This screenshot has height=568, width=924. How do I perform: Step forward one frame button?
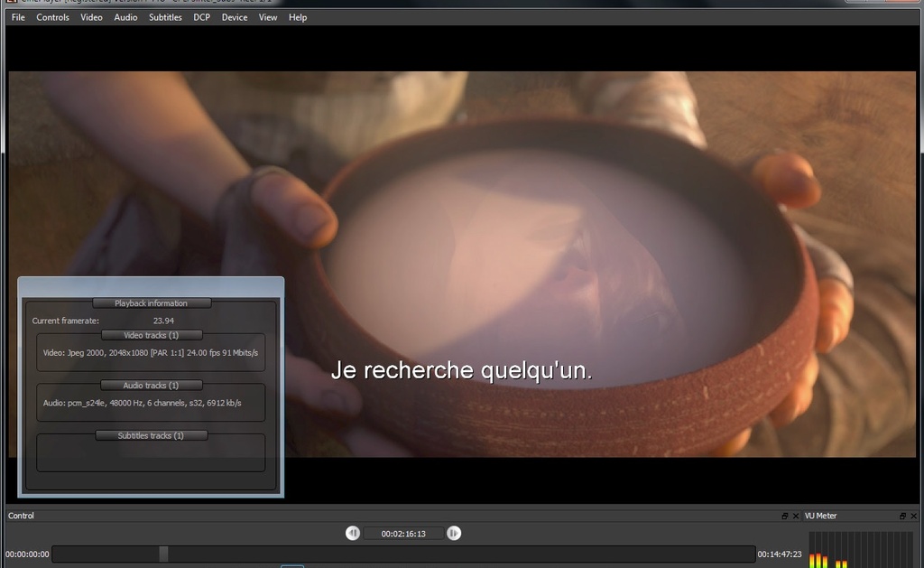454,533
